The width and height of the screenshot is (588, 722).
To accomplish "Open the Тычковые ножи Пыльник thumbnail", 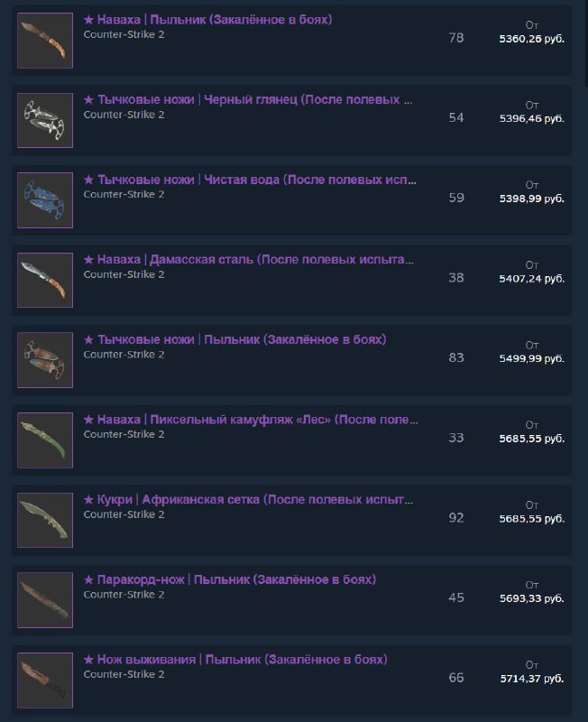I will pyautogui.click(x=45, y=360).
